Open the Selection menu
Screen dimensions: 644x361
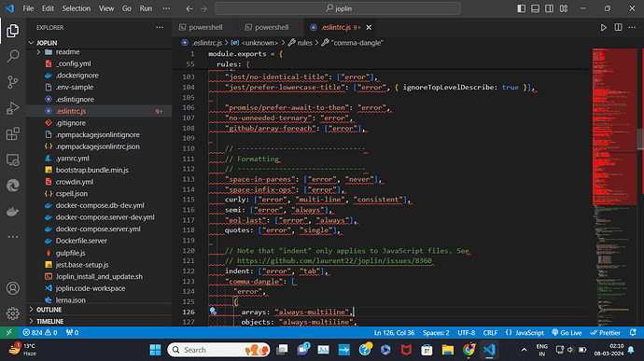[x=76, y=8]
